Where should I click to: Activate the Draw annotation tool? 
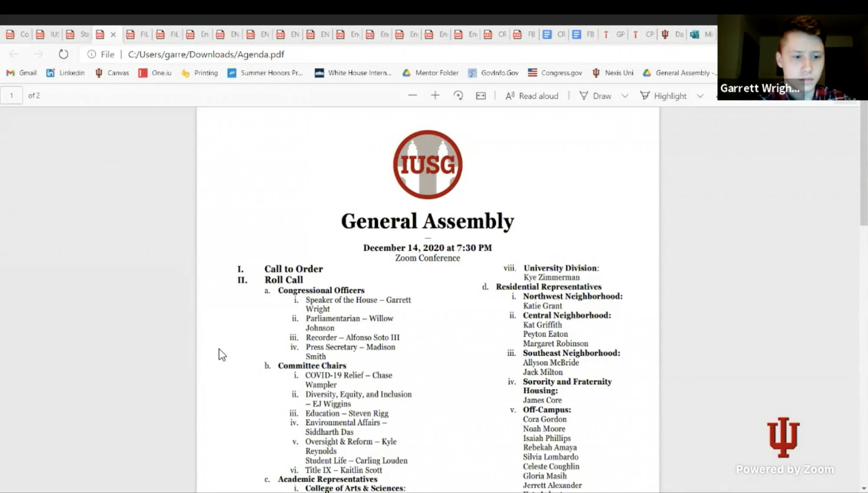(597, 95)
